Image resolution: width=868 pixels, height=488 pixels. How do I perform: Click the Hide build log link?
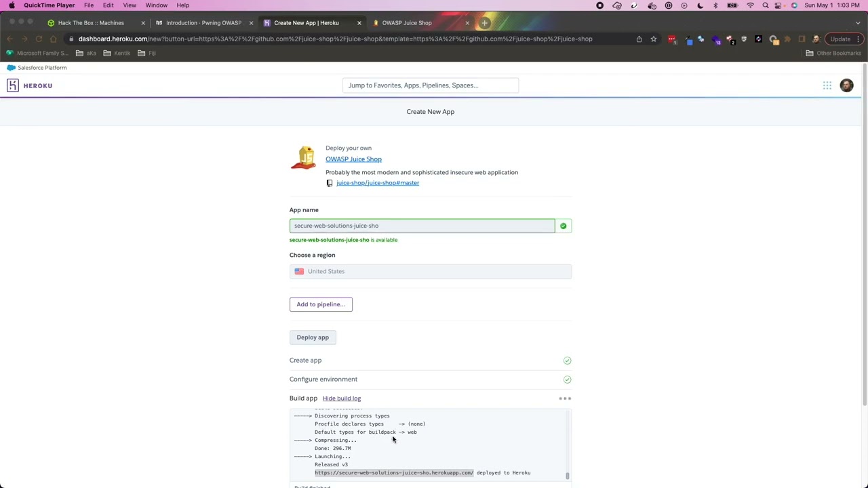[342, 399]
